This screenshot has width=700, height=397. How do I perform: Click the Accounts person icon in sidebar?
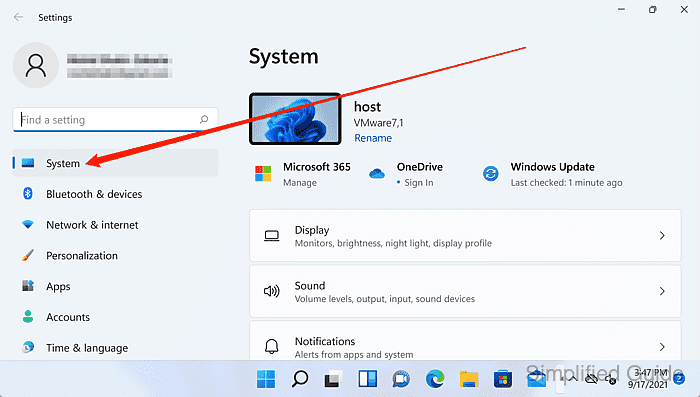28,317
